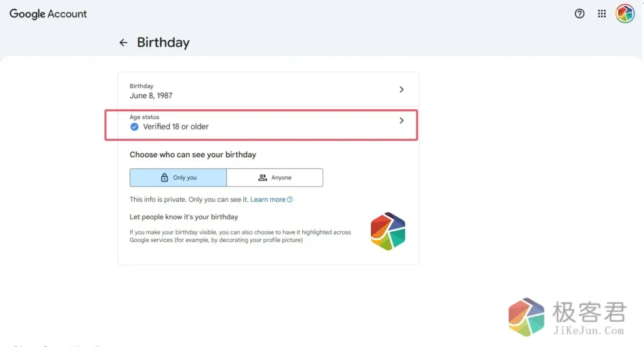Expand the Birthday row chevron
Image resolution: width=644 pixels, height=347 pixels.
pos(402,90)
